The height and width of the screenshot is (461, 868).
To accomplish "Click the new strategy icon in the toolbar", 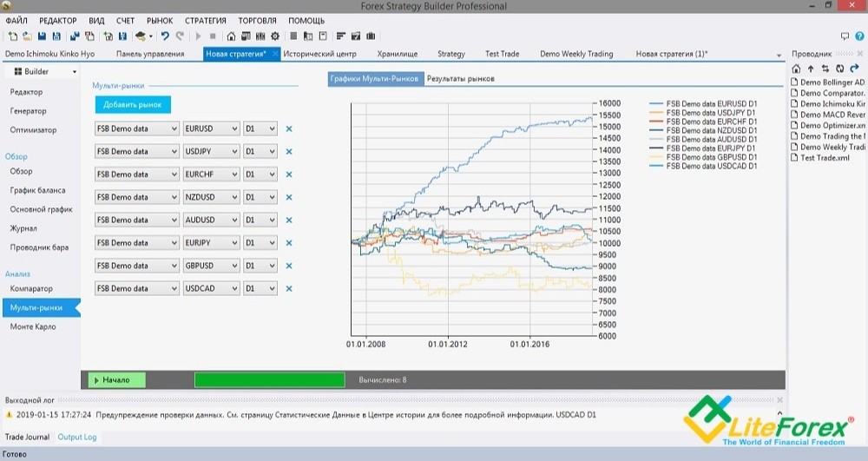I will 13,36.
